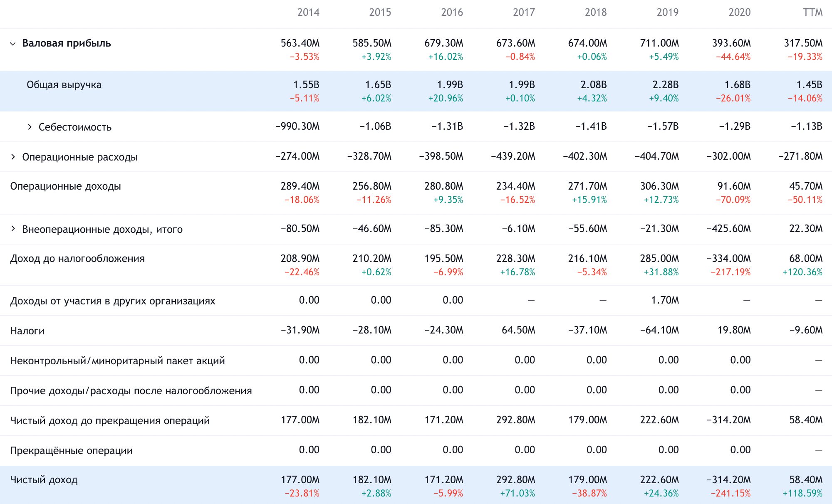Click net income change +71.03%
Image resolution: width=832 pixels, height=504 pixels.
(x=518, y=494)
